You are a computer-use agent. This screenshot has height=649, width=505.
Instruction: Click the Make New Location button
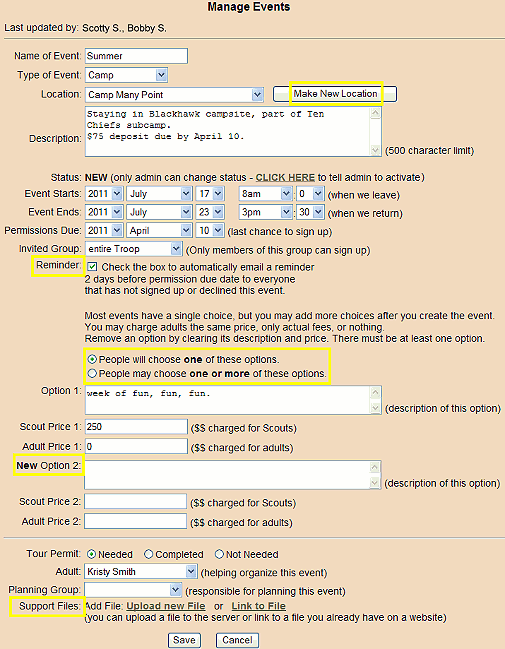click(x=334, y=94)
